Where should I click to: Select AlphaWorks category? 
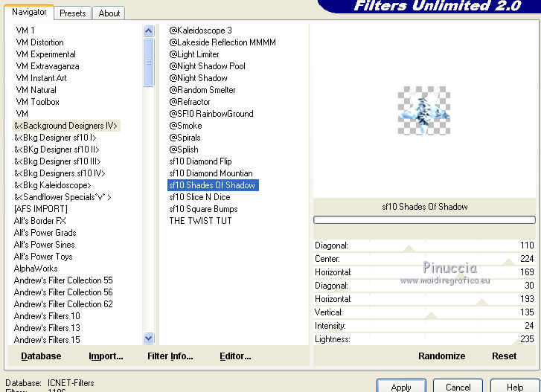tap(36, 269)
